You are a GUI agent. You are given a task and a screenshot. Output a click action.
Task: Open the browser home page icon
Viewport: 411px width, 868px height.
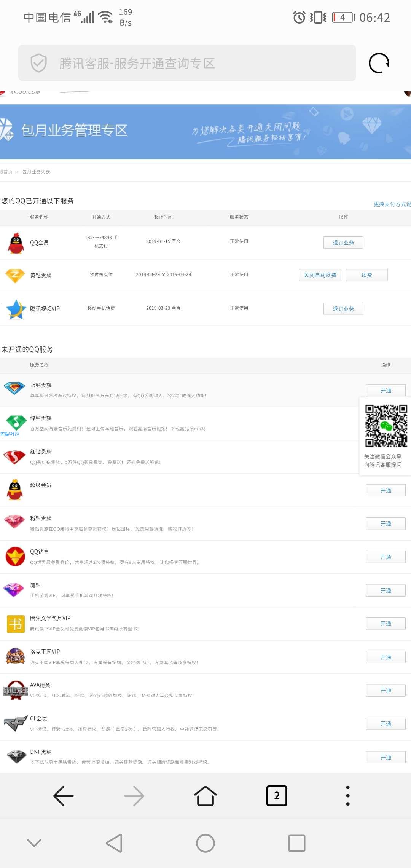[205, 796]
